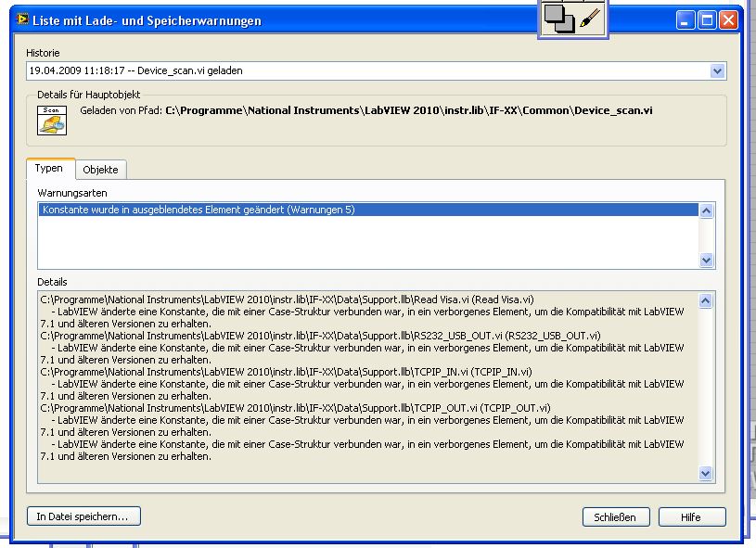The height and width of the screenshot is (548, 756).
Task: Click the RS232_USB_OUT.vi path line
Action: [320, 336]
